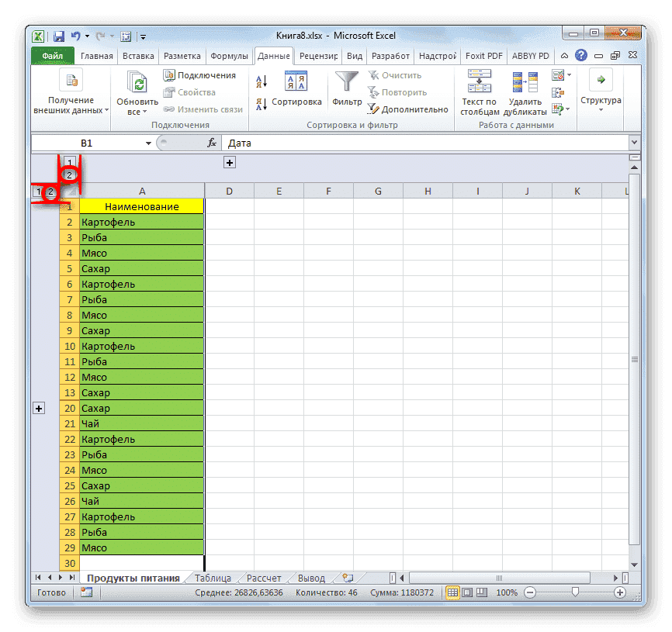This screenshot has width=672, height=632.
Task: Expand the hidden rows with plus button
Action: coord(39,408)
